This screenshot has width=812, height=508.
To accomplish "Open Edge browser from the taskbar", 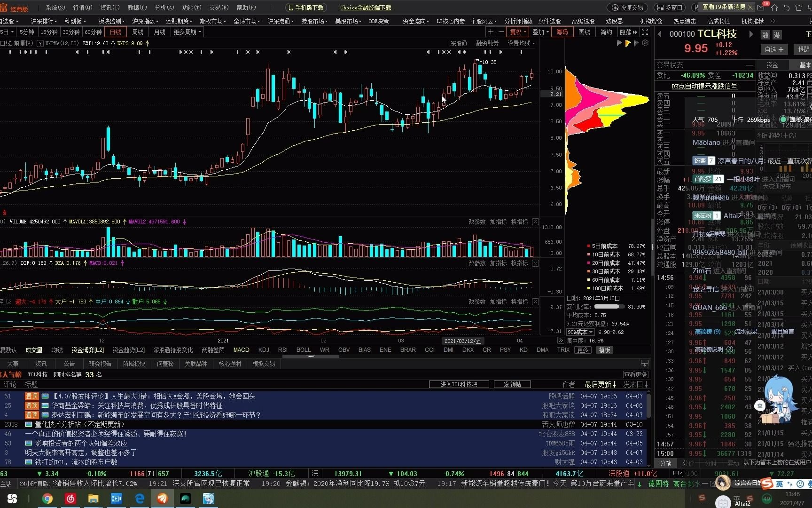I will [140, 499].
